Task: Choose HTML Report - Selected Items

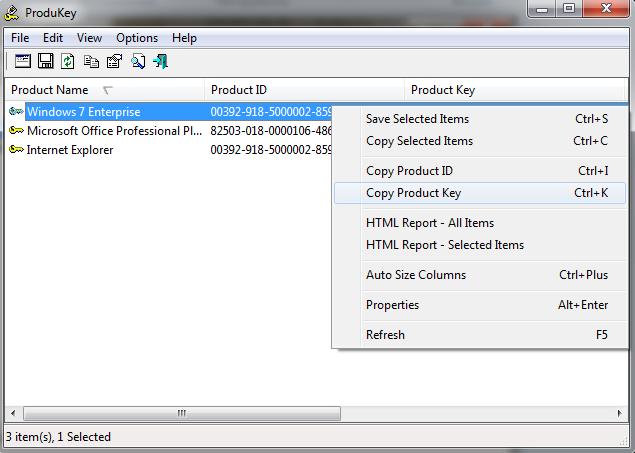Action: [480, 245]
